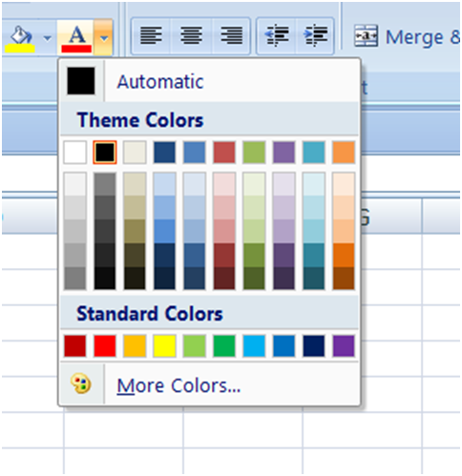
Task: Choose light green standard color
Action: point(195,345)
